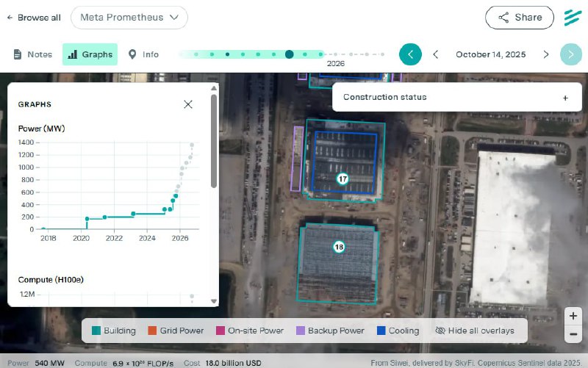This screenshot has width=588, height=368.
Task: Open the Meta Prometheus site dropdown
Action: click(129, 17)
